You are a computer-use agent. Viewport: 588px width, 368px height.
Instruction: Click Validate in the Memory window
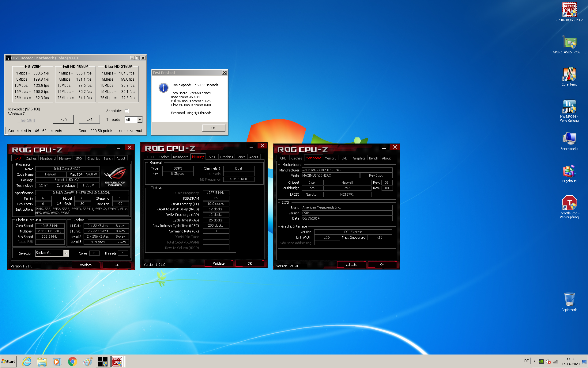pyautogui.click(x=219, y=263)
